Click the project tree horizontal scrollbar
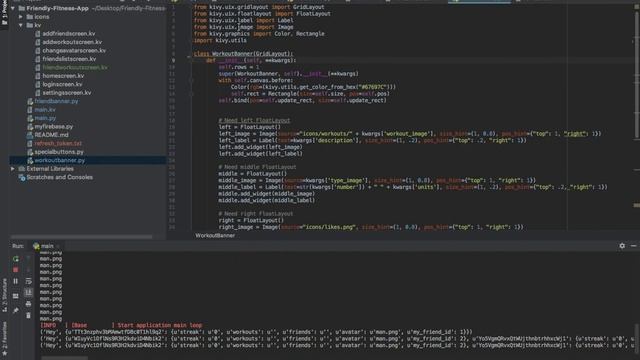This screenshot has height=360, width=640. coord(82,236)
